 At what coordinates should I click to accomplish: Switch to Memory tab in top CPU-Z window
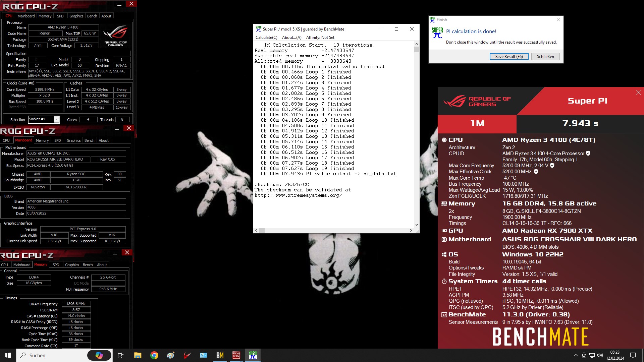click(45, 16)
